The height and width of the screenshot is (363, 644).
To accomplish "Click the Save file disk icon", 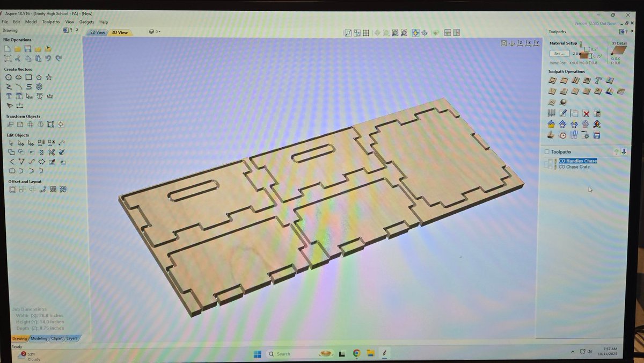I will [x=28, y=49].
